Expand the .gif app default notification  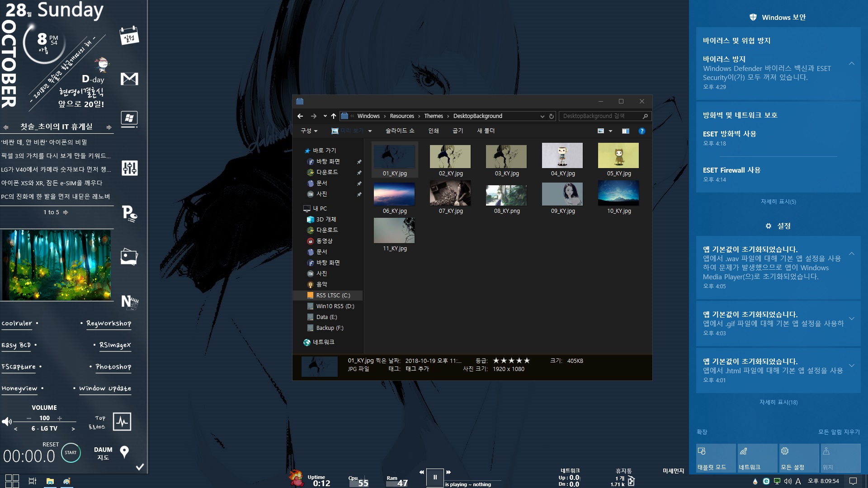[852, 319]
